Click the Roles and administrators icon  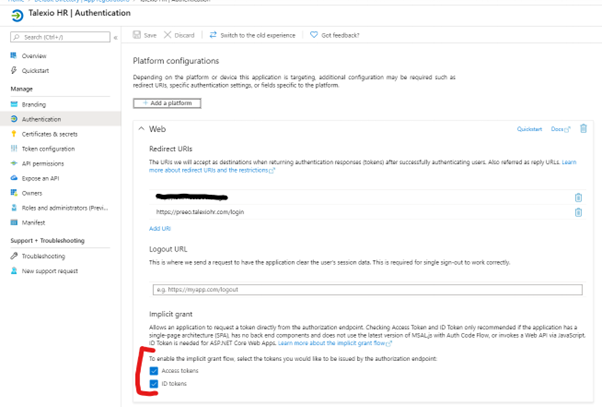(x=14, y=208)
